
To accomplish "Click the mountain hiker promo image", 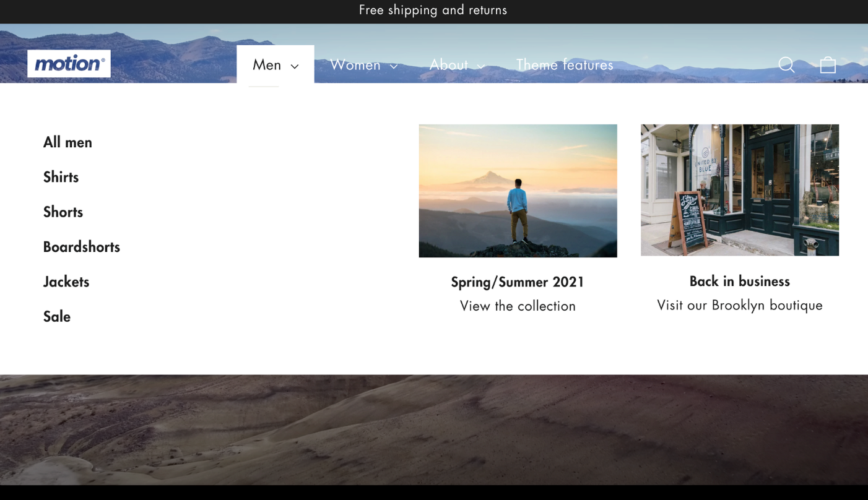I will coord(518,191).
